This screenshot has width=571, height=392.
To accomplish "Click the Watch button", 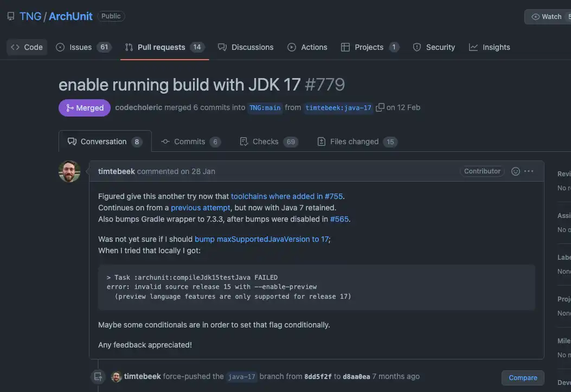I will (548, 17).
